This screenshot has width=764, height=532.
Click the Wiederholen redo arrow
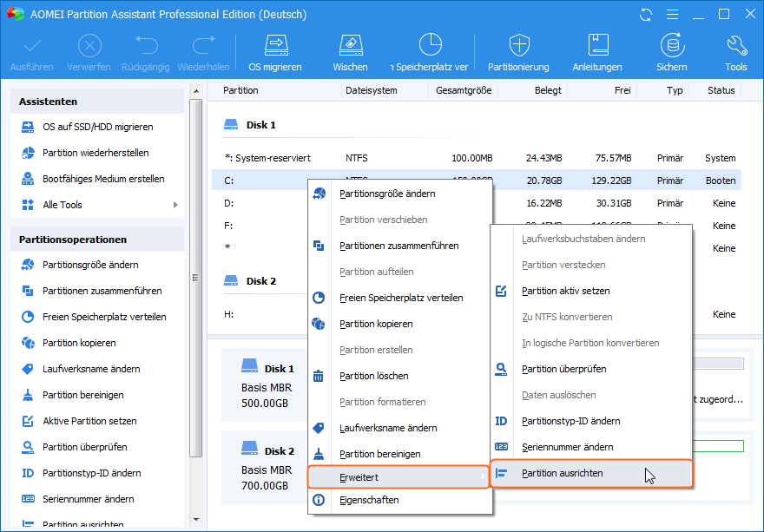(x=204, y=45)
